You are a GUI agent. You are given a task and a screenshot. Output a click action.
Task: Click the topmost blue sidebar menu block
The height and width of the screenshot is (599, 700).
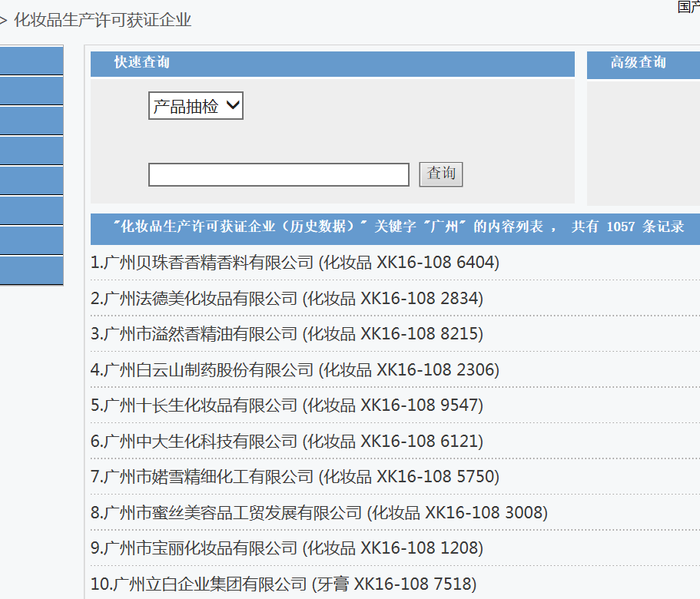point(31,61)
